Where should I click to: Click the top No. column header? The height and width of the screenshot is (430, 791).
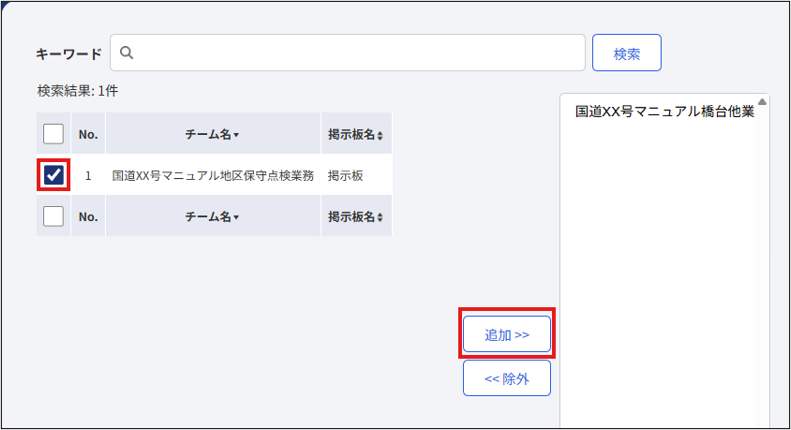[88, 134]
